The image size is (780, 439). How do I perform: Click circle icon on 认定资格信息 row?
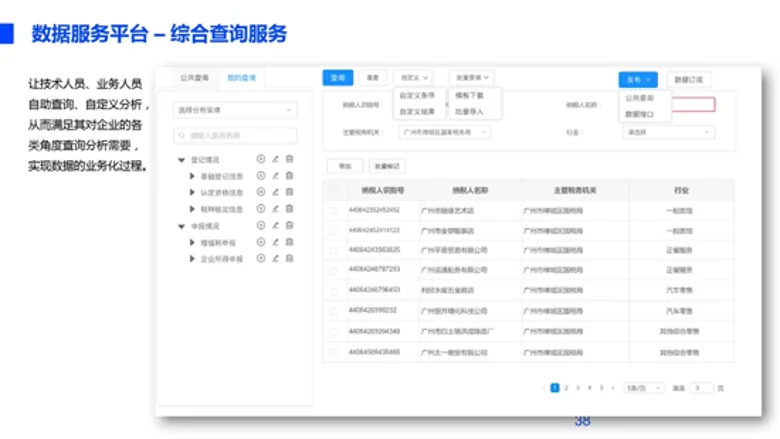coord(261,192)
